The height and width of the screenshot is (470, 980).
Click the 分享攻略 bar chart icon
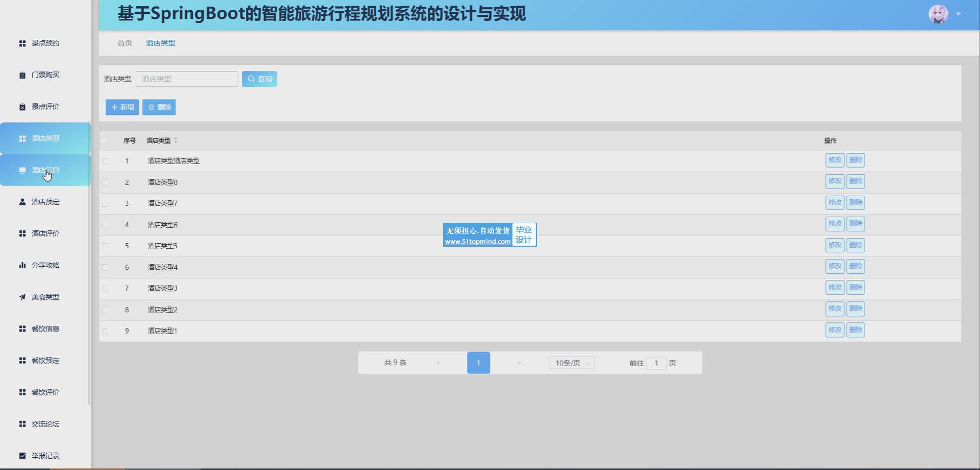(22, 265)
